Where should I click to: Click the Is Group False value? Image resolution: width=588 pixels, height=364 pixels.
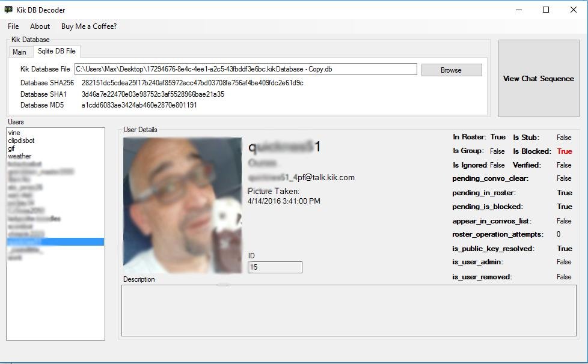(x=497, y=151)
